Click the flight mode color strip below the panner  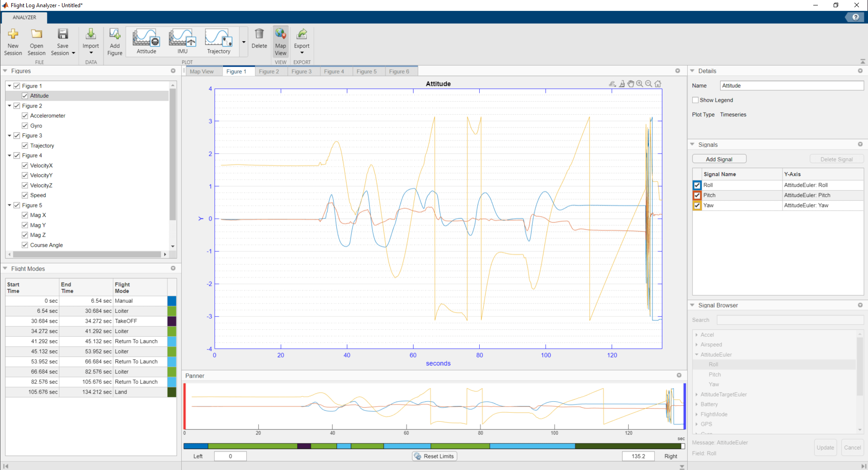(x=434, y=446)
